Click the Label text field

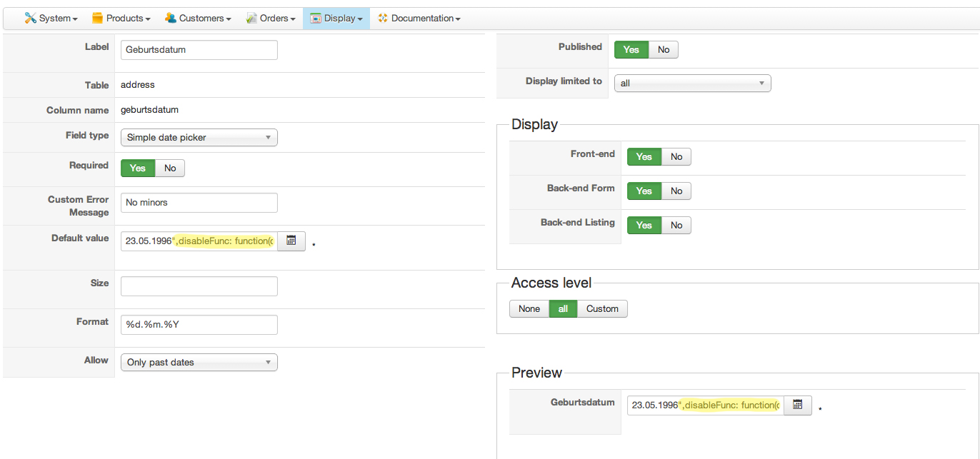[199, 50]
